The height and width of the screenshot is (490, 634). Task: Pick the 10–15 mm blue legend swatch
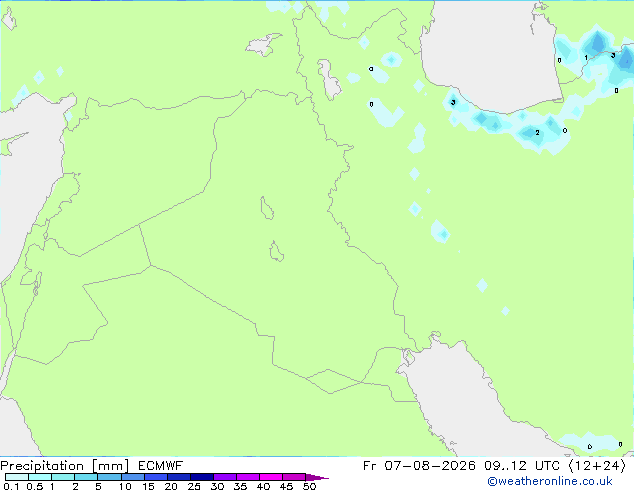(x=132, y=477)
